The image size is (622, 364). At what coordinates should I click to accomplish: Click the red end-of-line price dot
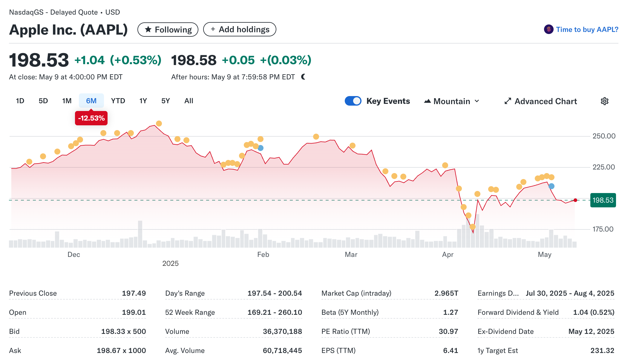pyautogui.click(x=575, y=200)
